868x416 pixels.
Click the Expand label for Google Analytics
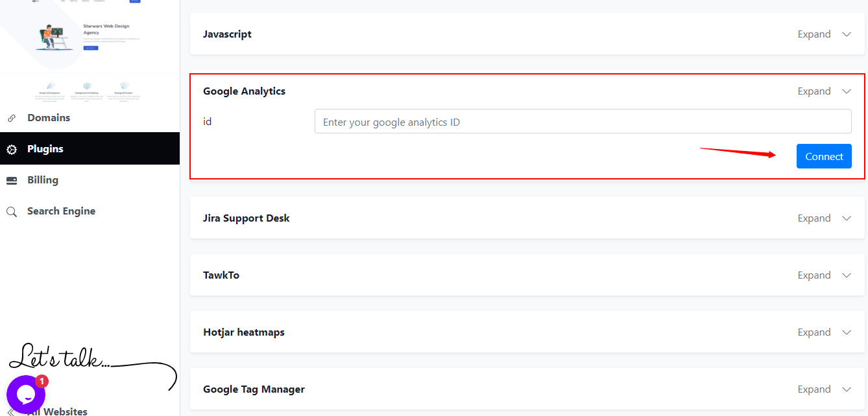tap(814, 91)
